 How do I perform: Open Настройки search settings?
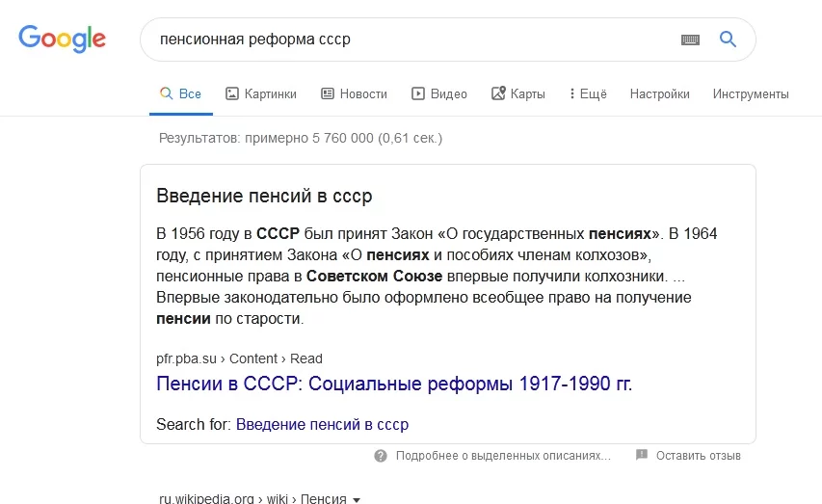[x=659, y=93]
